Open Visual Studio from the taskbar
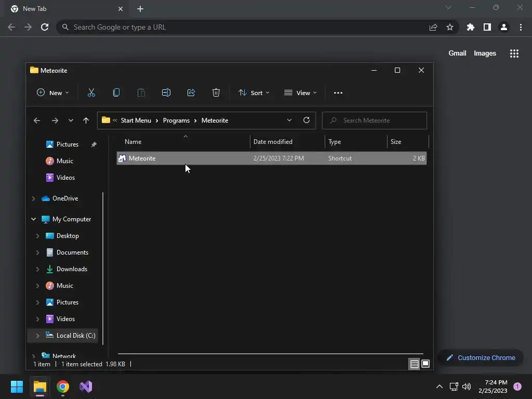The image size is (532, 399). pos(86,387)
